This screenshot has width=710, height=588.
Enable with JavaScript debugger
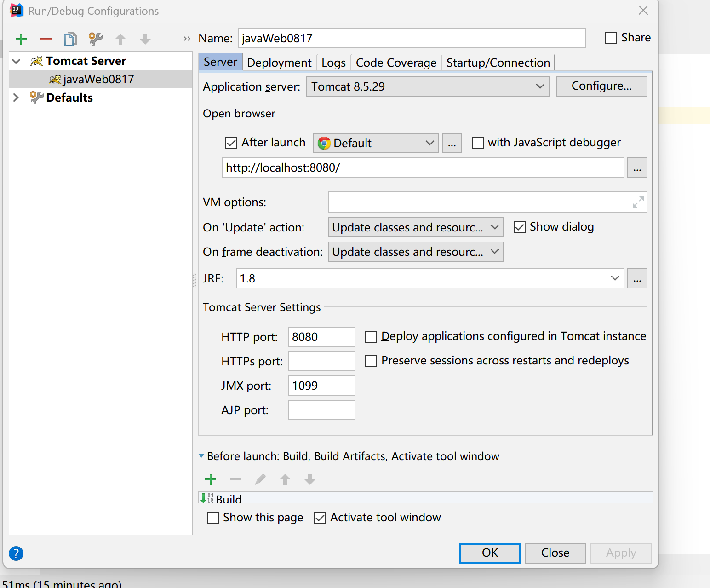(x=478, y=143)
